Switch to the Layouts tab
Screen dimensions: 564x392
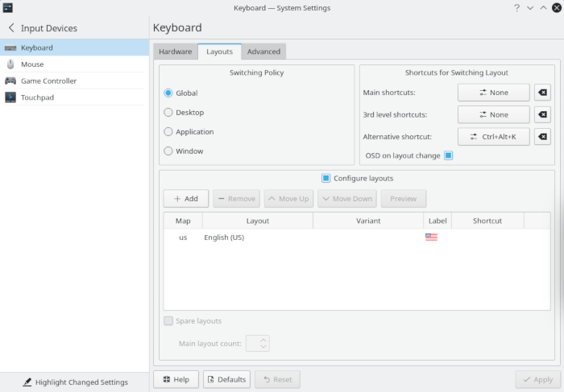(219, 52)
